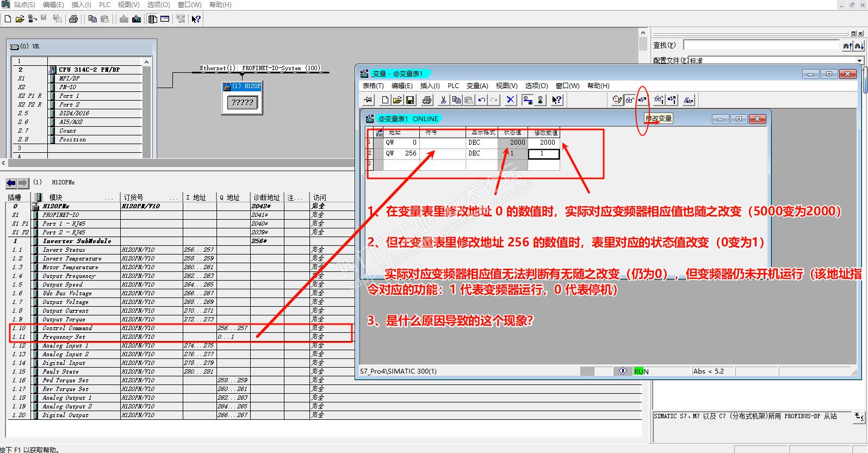The width and height of the screenshot is (868, 453).
Task: Open 视图(V) menu in HW Config
Action: 128,4
